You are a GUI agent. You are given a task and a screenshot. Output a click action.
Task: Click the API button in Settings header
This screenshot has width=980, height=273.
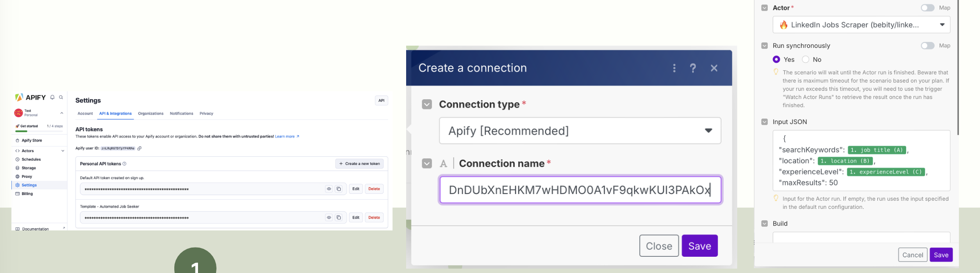(x=382, y=101)
